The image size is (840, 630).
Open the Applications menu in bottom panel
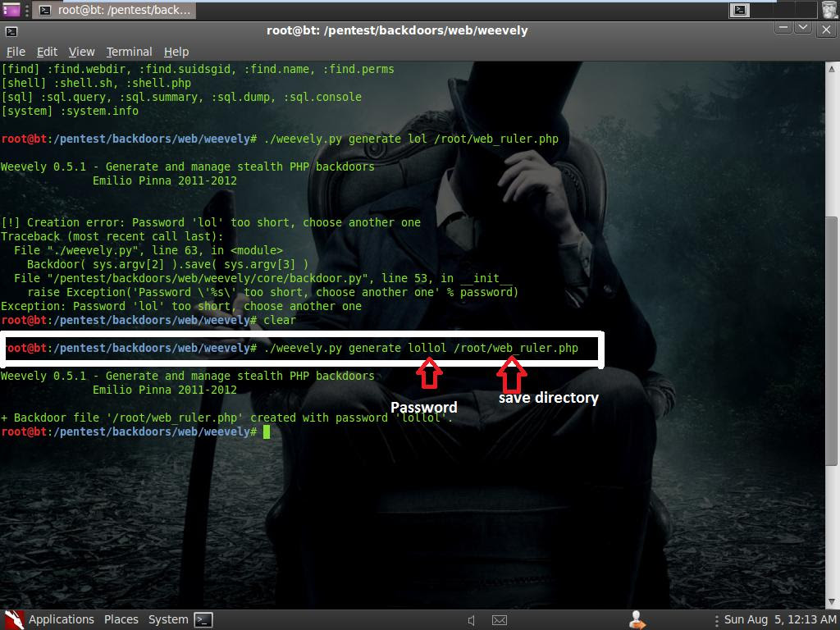[x=61, y=620]
